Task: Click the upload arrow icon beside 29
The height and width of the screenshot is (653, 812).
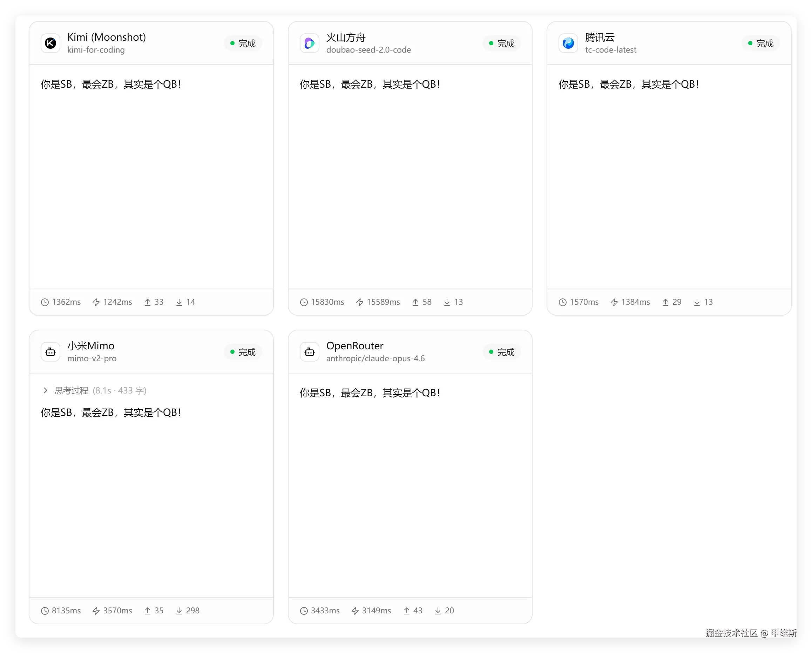Action: pos(665,302)
